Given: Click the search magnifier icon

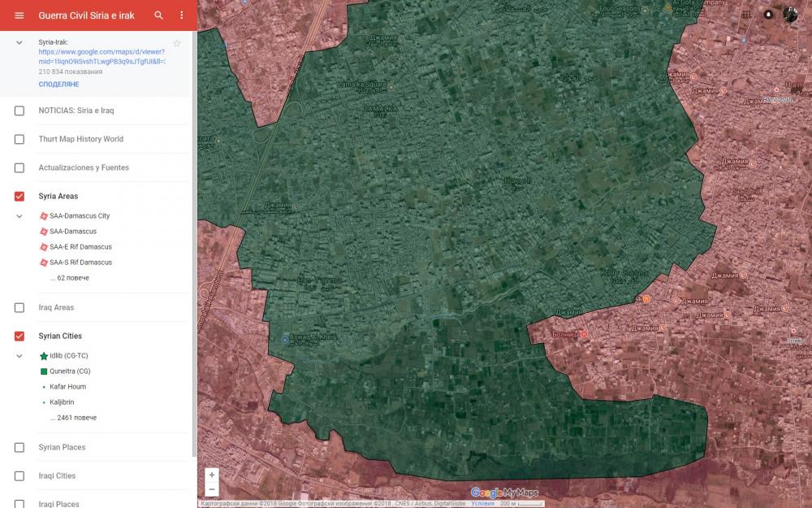Looking at the screenshot, I should click(159, 15).
